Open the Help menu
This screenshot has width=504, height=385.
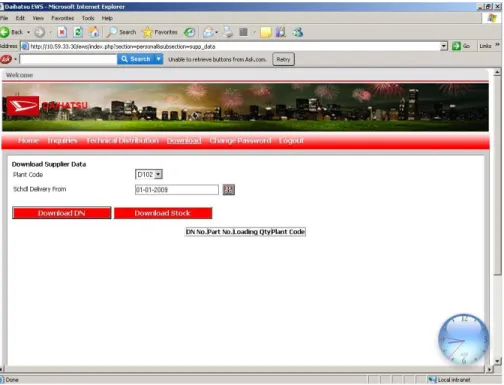coord(107,18)
